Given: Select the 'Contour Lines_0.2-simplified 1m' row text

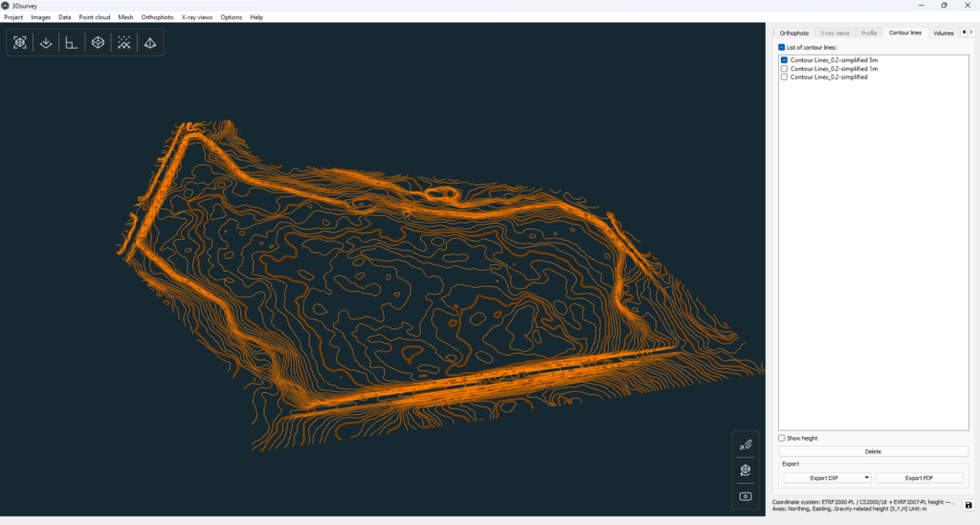Looking at the screenshot, I should point(834,69).
